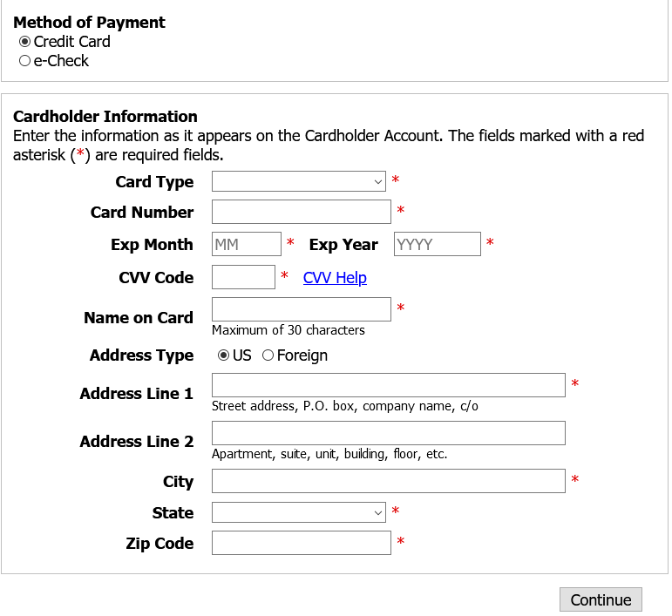Focus the Address Line 1 field
The height and width of the screenshot is (616, 672).
click(388, 385)
